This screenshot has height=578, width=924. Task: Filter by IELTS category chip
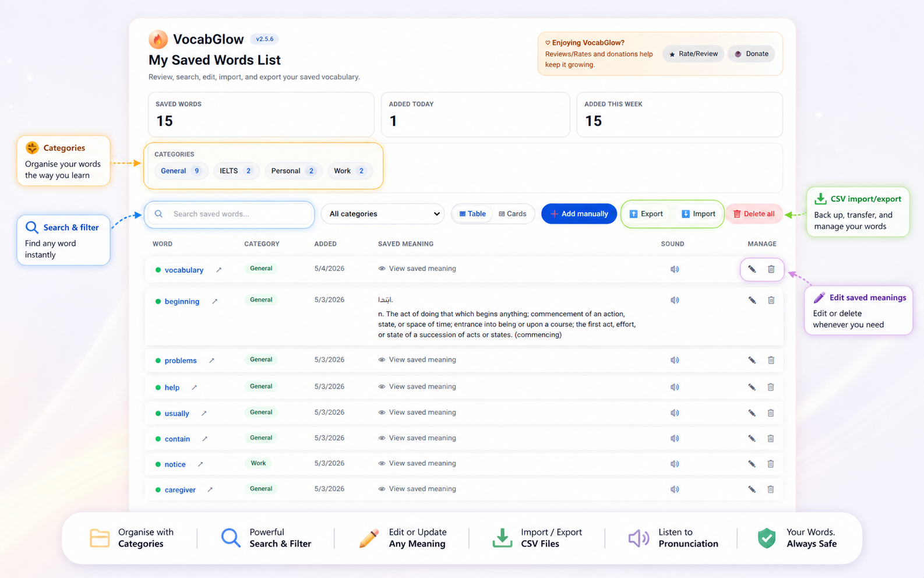[236, 171]
